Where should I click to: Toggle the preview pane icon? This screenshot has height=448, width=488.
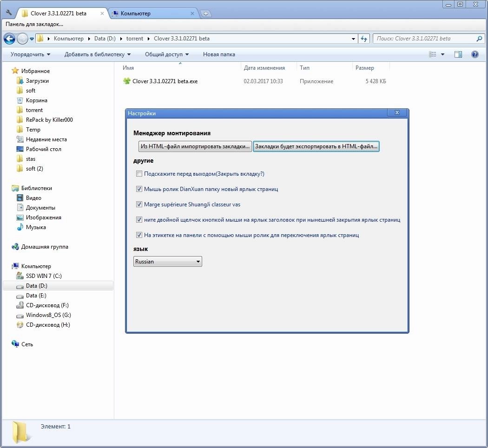pyautogui.click(x=458, y=54)
